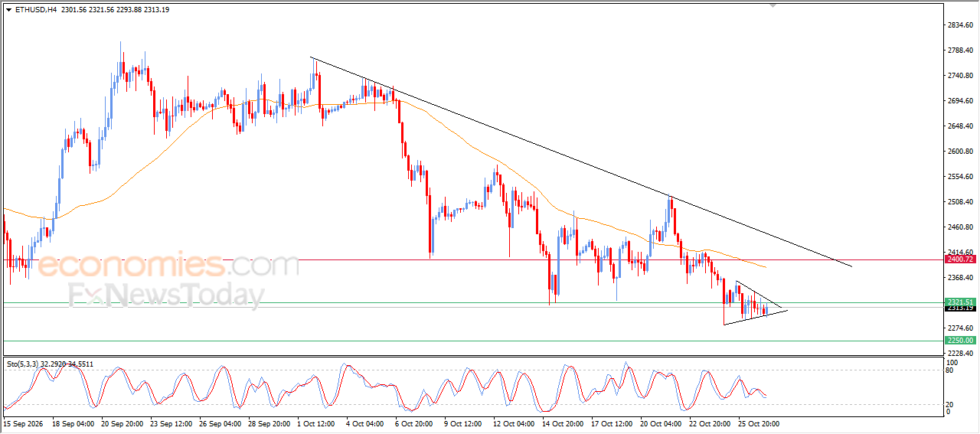
Task: Open the dropdown arrow beside ETHUSD,H4
Action: (x=8, y=10)
